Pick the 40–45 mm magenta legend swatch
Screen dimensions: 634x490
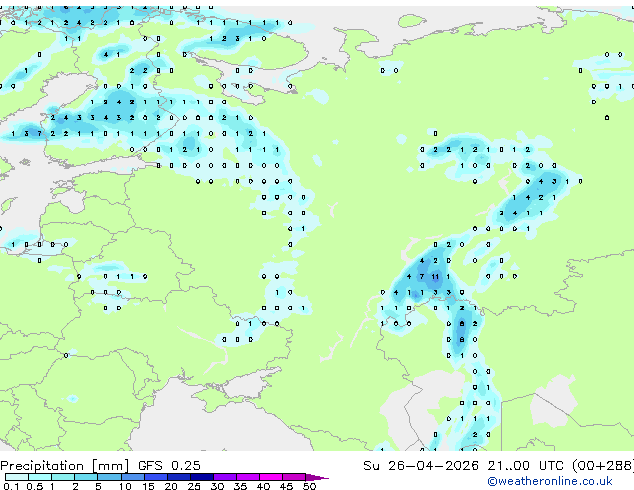(x=271, y=477)
